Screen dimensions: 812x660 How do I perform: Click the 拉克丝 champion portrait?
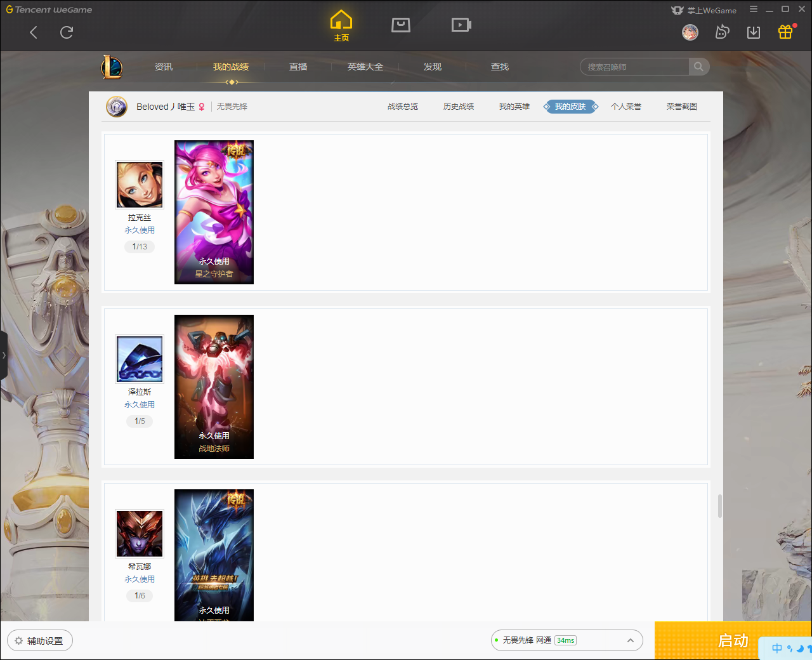tap(140, 185)
